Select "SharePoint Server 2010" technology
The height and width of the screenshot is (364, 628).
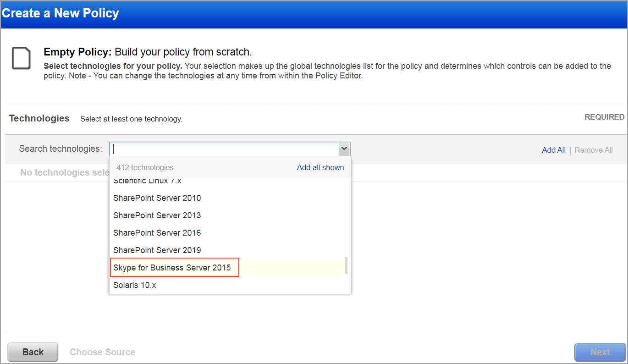tap(157, 198)
